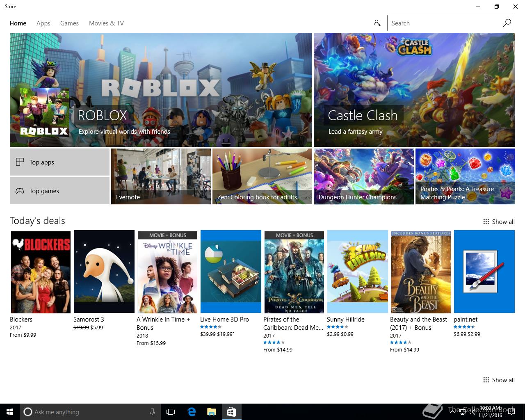Open the ROBLOX featured banner
This screenshot has height=420, width=525.
[x=161, y=90]
